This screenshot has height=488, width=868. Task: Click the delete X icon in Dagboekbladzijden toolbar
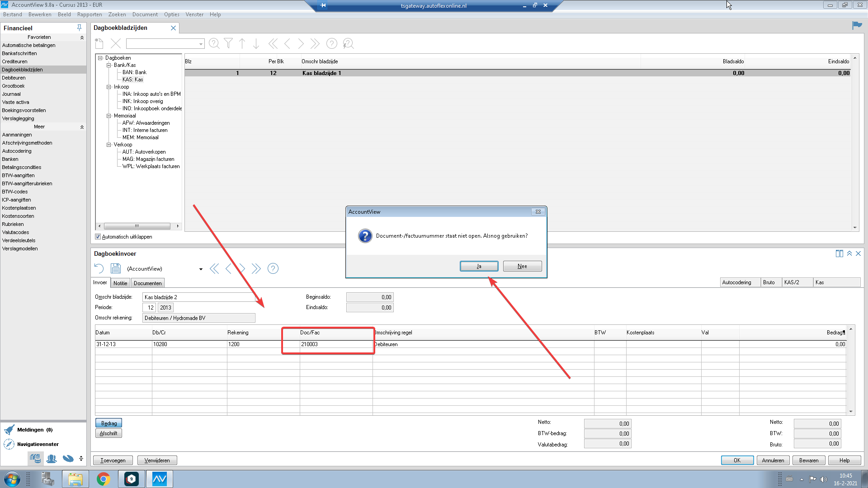click(x=116, y=43)
